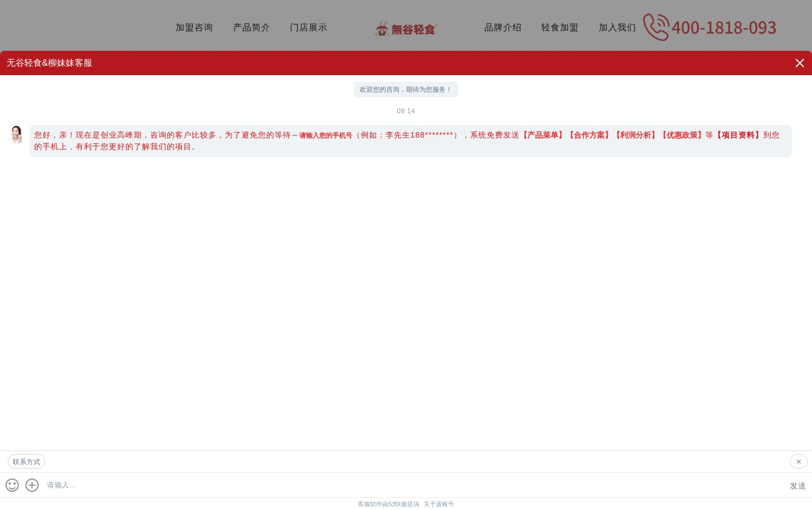This screenshot has height=510, width=812.
Task: Click the 【利润分析】 text in message
Action: click(x=635, y=135)
